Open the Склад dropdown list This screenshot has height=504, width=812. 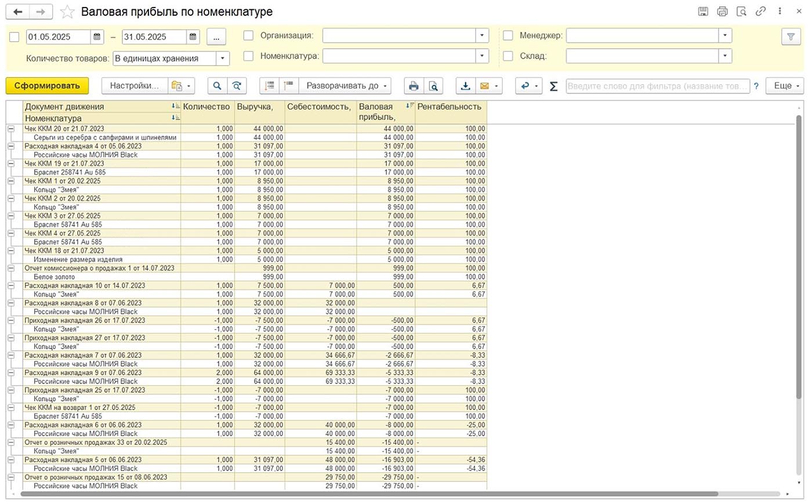[x=725, y=56]
